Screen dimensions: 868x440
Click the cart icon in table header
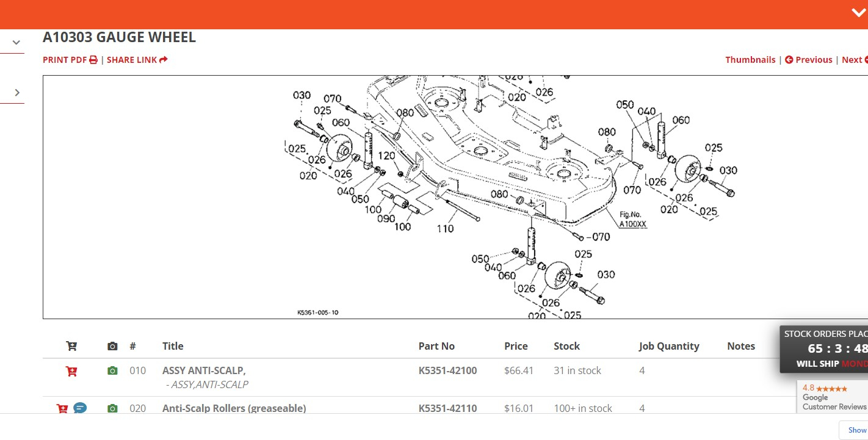[71, 346]
